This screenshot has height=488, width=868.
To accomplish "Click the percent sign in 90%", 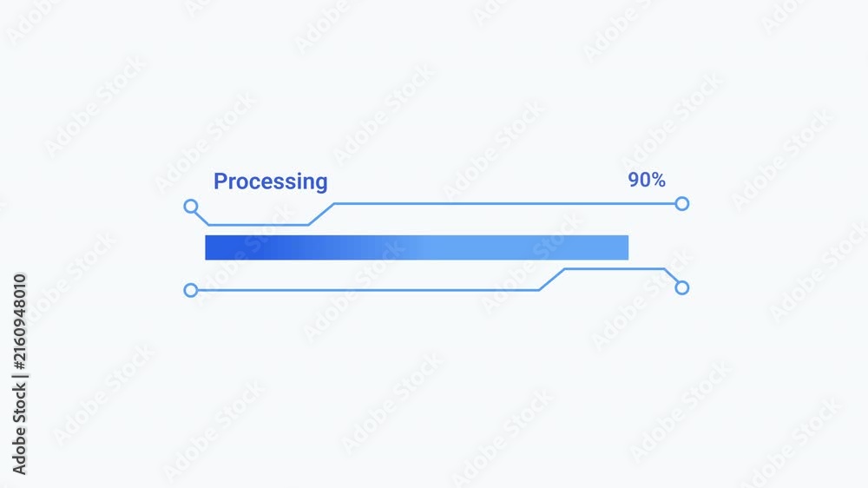I will coord(658,180).
